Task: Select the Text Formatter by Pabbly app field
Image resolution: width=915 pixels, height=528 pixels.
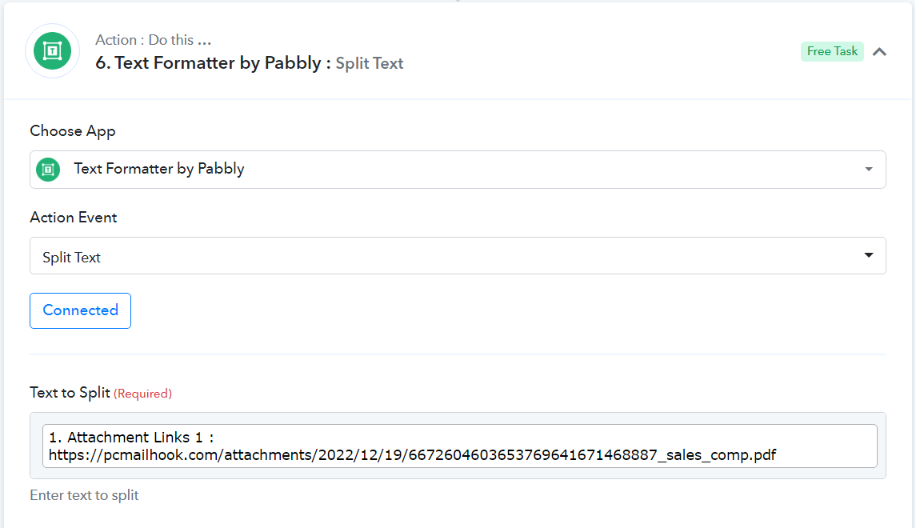Action: point(458,169)
